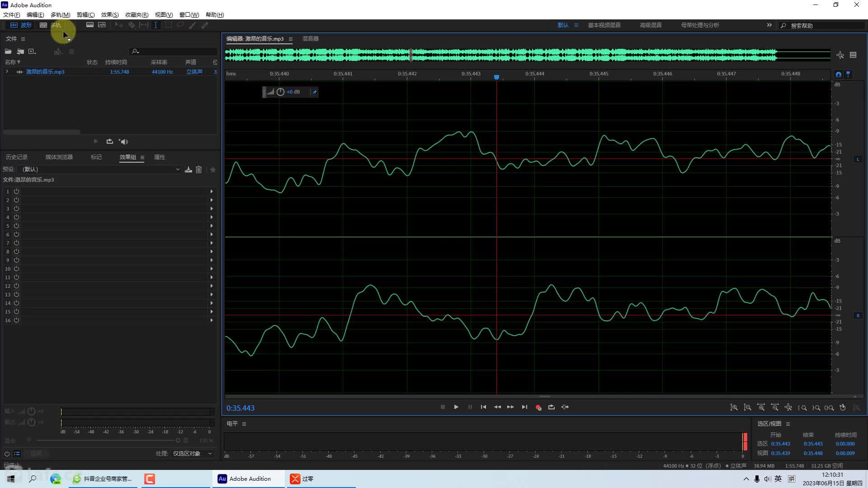Zoom in amplitude icon

pyautogui.click(x=734, y=408)
